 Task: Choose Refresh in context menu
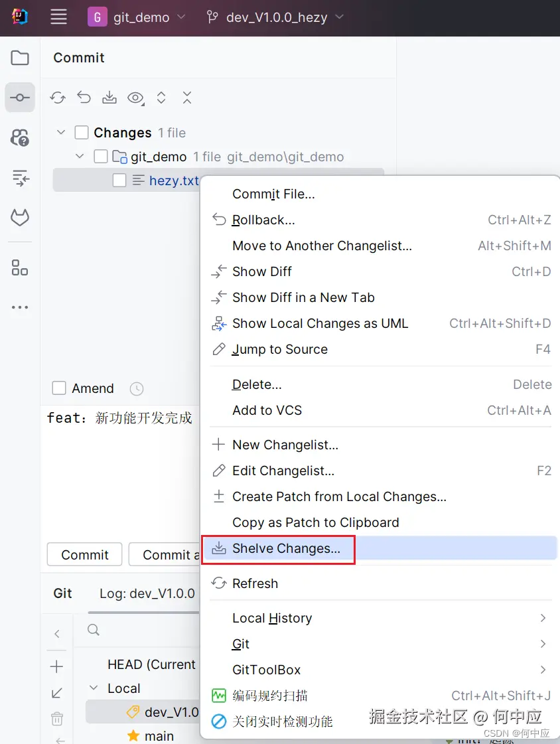click(381, 583)
